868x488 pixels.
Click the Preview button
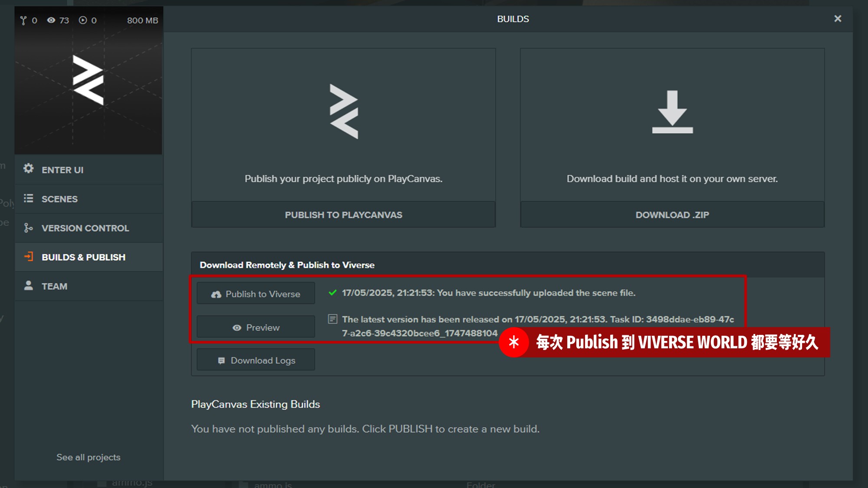click(256, 327)
